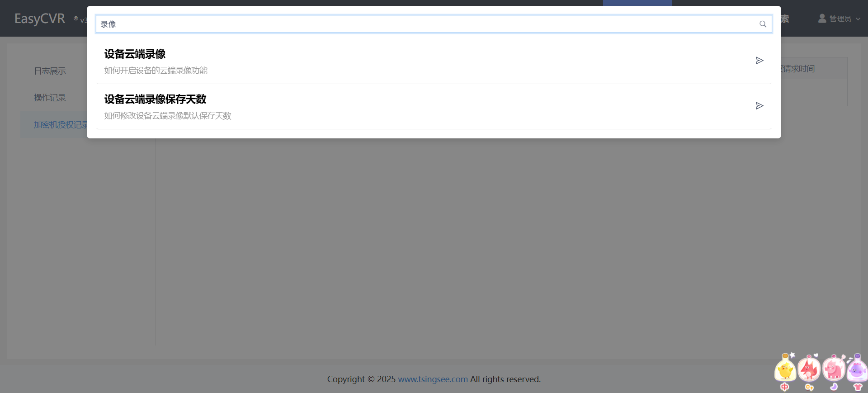
Task: Click arrow icon for 设备云端录像保存天数 result
Action: 759,106
